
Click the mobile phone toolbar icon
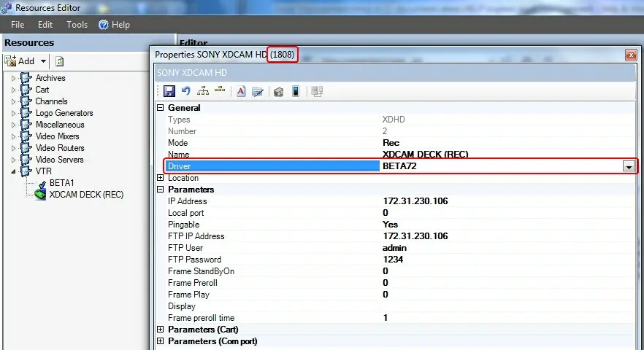pyautogui.click(x=295, y=91)
